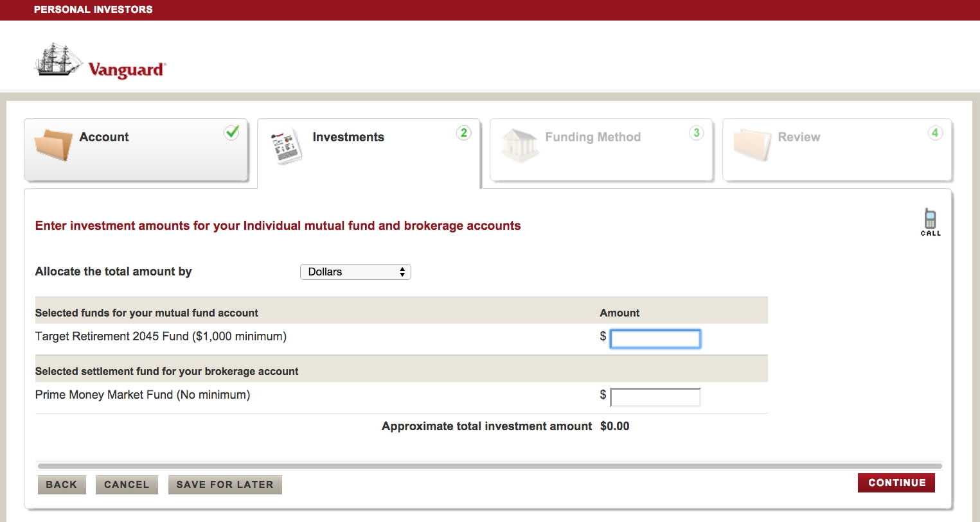
Task: Click the Call phone icon
Action: click(930, 222)
